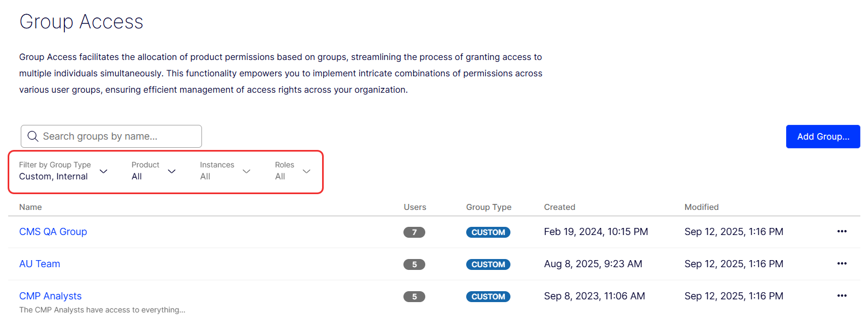Click the user count badge showing 7
Screen dimensions: 868x319
tap(414, 232)
